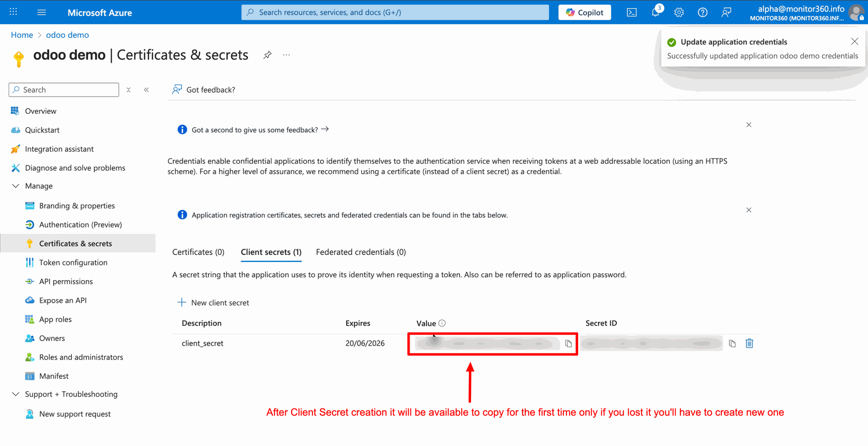This screenshot has height=446, width=868.
Task: Open the Help question mark icon
Action: click(x=703, y=12)
